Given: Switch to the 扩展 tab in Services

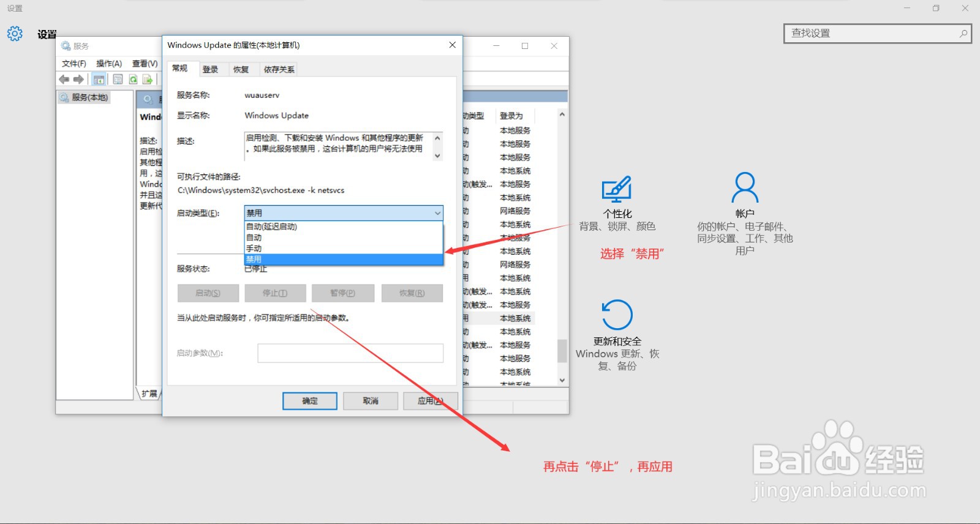Looking at the screenshot, I should (149, 394).
